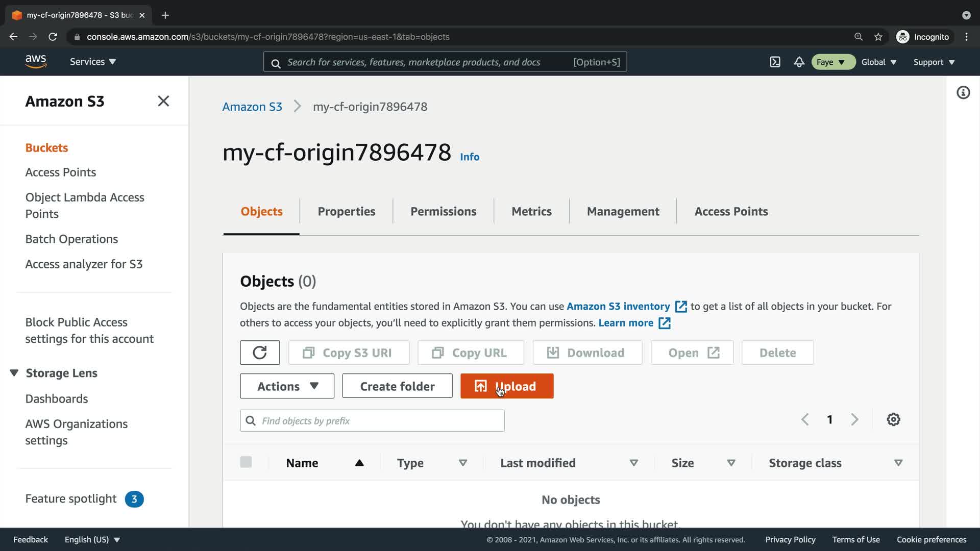Image resolution: width=980 pixels, height=551 pixels.
Task: Open the notifications bell
Action: coord(799,62)
